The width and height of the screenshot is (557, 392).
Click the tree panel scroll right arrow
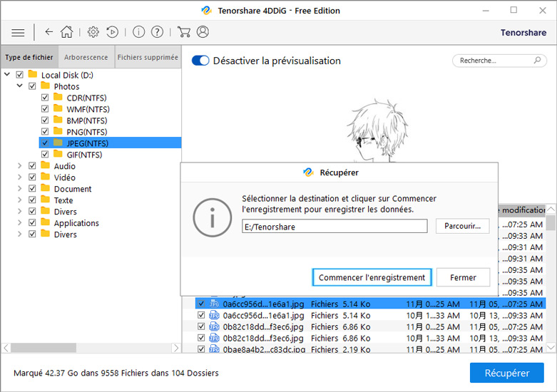[x=176, y=348]
